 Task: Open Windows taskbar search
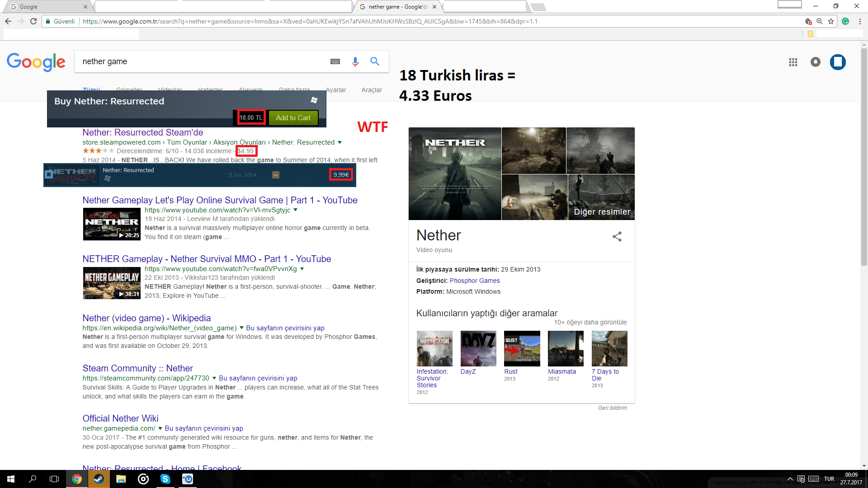point(33,479)
